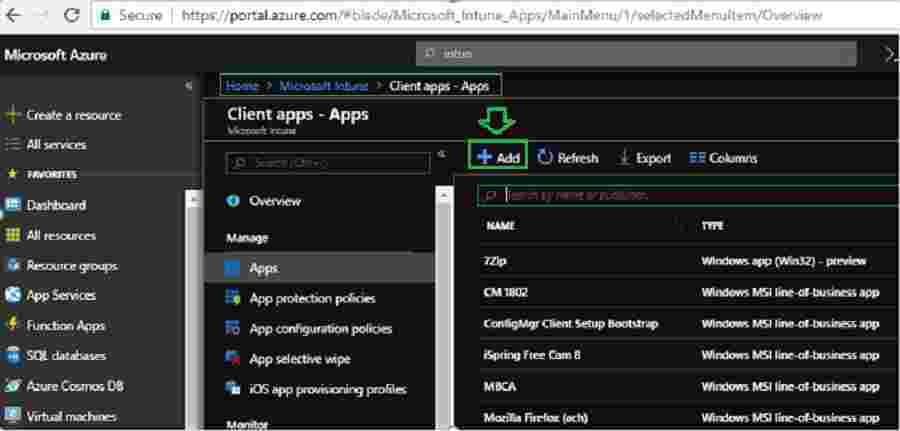Screen dimensions: 900x431
Task: Open the Cloud Shell icon at top right
Action: click(x=891, y=54)
